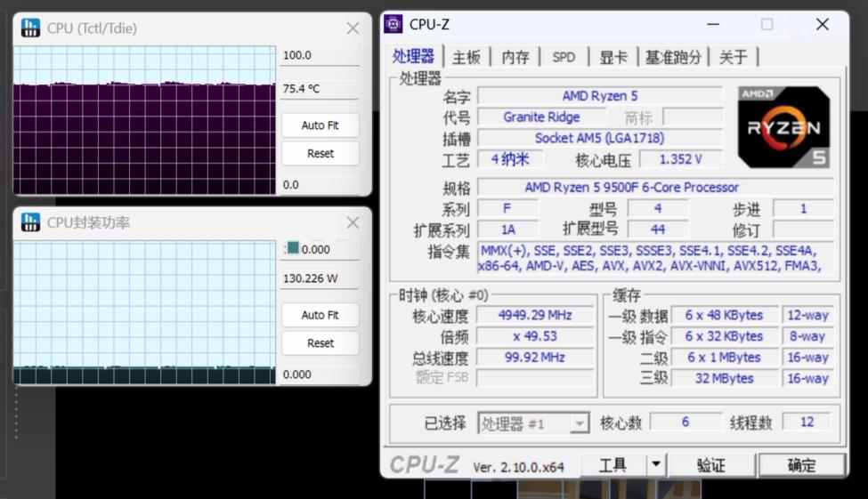Minimize the CPU-Z window
Image resolution: width=868 pixels, height=499 pixels.
click(714, 24)
